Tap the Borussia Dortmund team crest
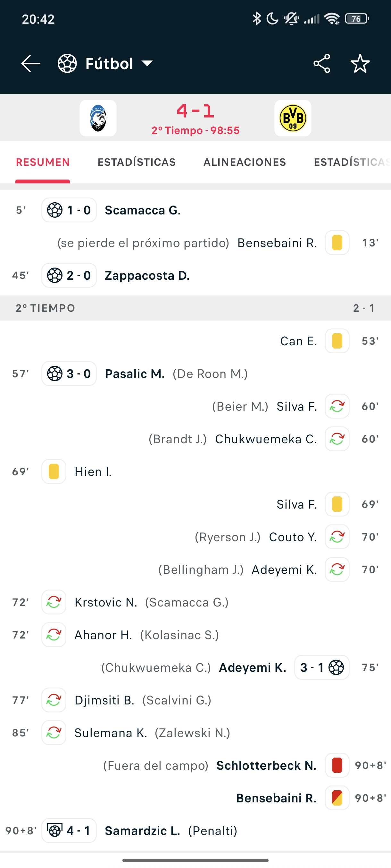This screenshot has height=868, width=391. pyautogui.click(x=293, y=118)
